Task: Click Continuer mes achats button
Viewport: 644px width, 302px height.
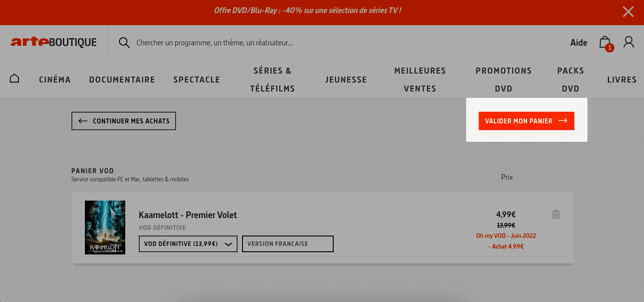Action: pos(124,121)
